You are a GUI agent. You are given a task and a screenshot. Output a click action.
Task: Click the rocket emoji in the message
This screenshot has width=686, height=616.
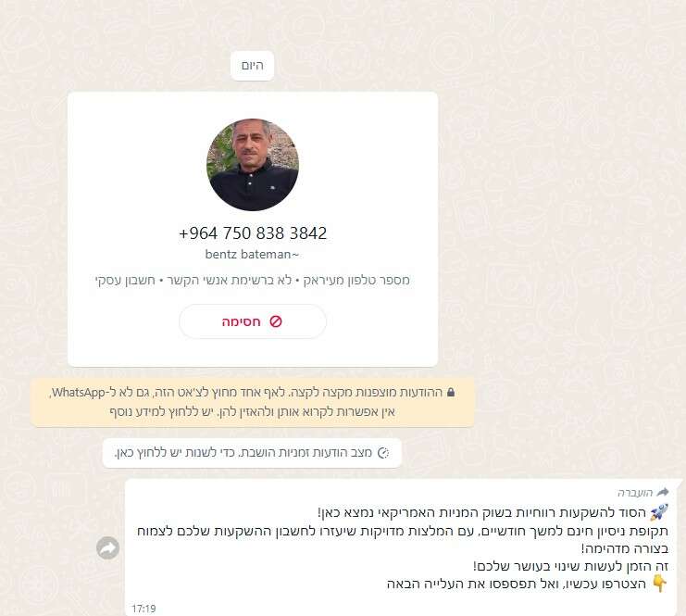[x=659, y=512]
